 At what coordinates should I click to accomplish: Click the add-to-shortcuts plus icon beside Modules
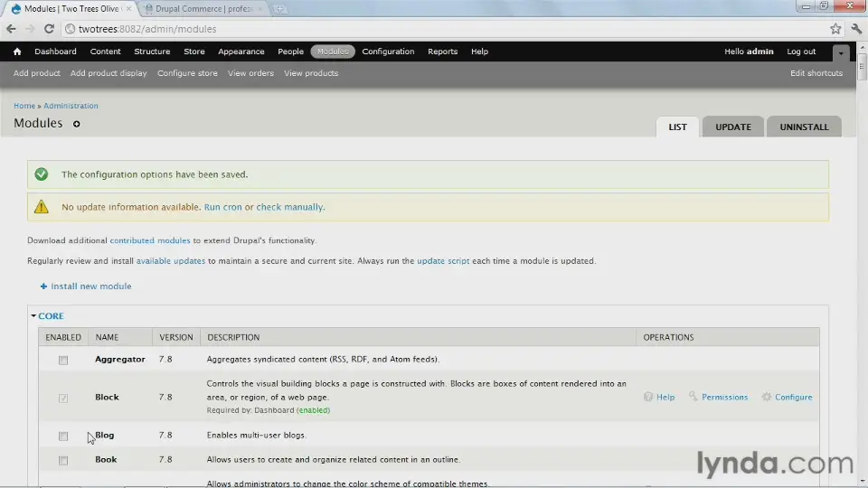76,124
